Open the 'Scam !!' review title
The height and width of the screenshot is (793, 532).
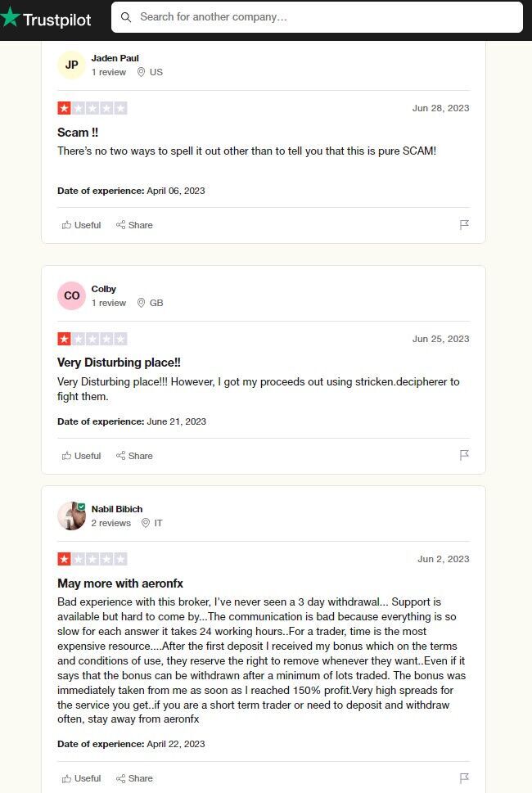(78, 133)
